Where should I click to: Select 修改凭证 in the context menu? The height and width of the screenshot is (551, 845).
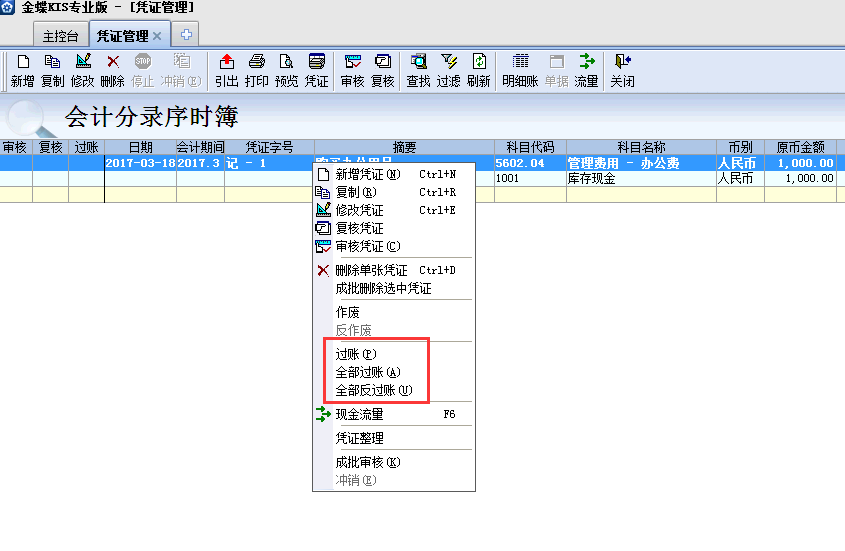(x=359, y=210)
